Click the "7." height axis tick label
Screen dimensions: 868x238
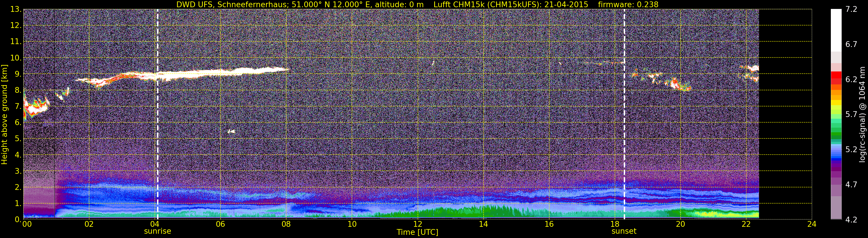click(x=18, y=106)
